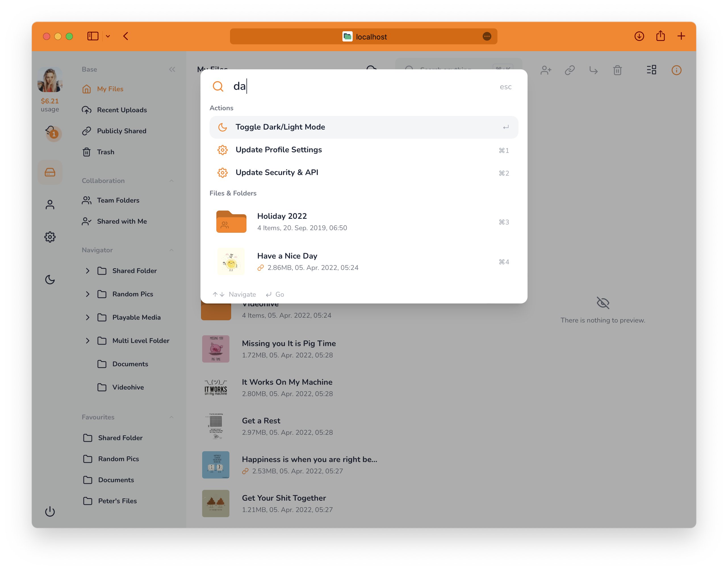Click the move arrow icon in toolbar
Screen dimensions: 728x570
pyautogui.click(x=594, y=70)
